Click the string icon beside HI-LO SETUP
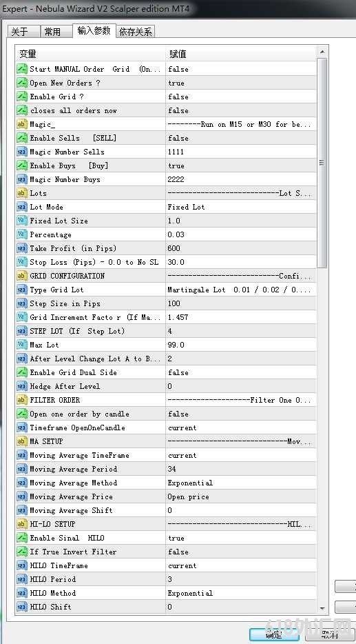Viewport: 356px width, 644px height. click(22, 525)
